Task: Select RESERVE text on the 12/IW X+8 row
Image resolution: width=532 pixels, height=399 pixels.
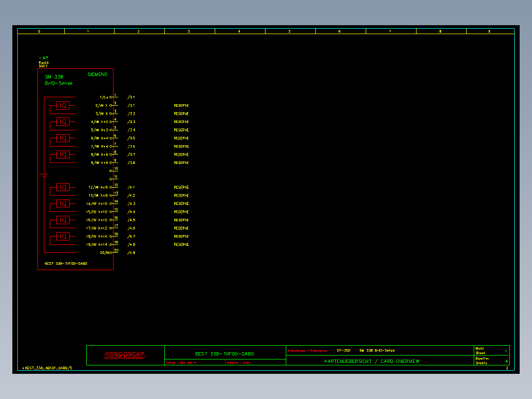Action: click(x=181, y=187)
